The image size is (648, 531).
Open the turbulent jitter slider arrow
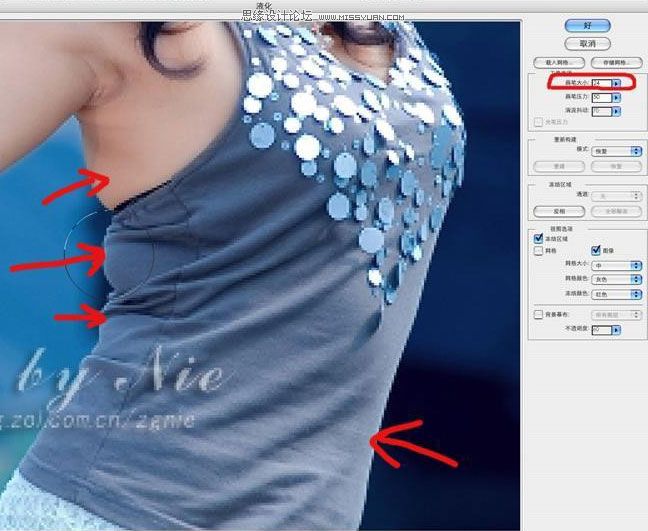point(617,111)
